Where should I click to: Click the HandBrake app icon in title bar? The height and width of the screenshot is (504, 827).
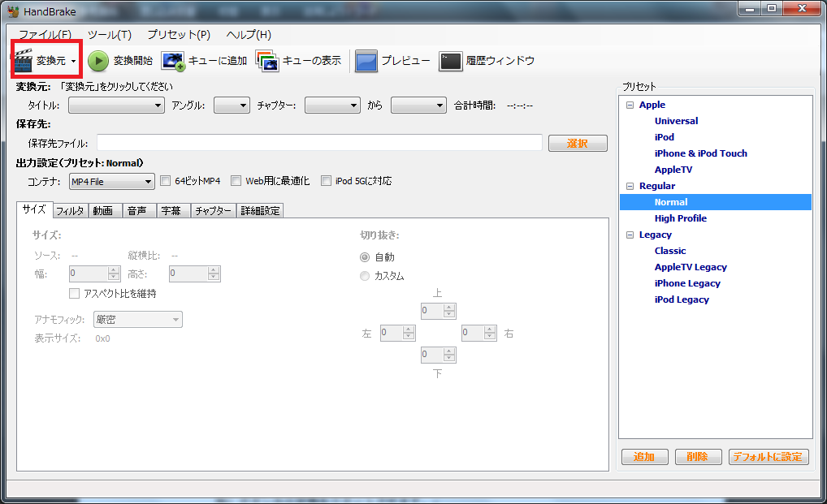point(13,11)
